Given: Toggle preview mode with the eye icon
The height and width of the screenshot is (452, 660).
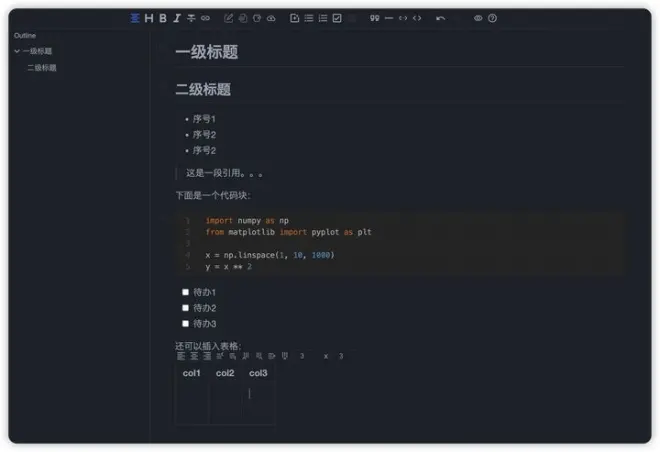Looking at the screenshot, I should tap(478, 18).
